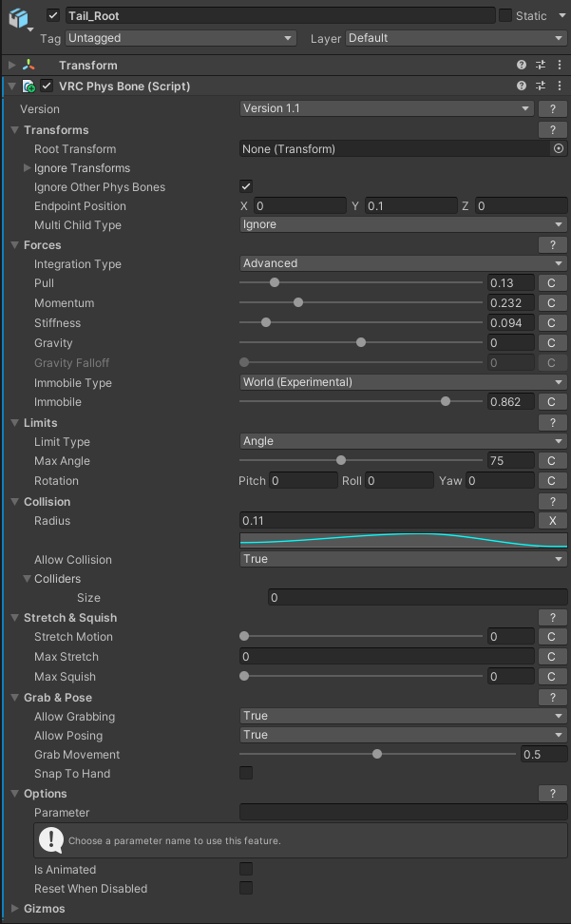Viewport: 571px width, 924px height.
Task: Open the Transform component presets icon
Action: tap(541, 66)
